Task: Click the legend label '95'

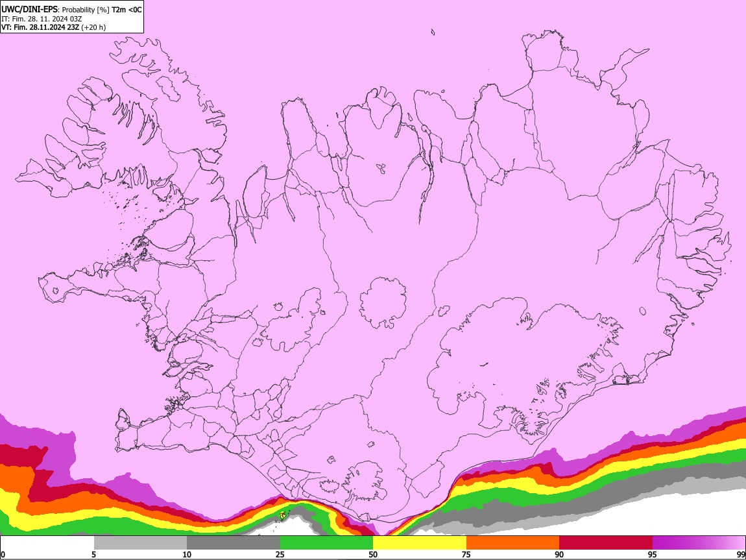Action: [653, 554]
